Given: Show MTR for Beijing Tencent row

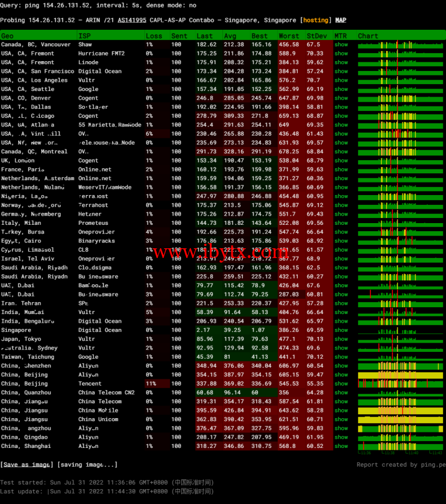Looking at the screenshot, I should (341, 384).
